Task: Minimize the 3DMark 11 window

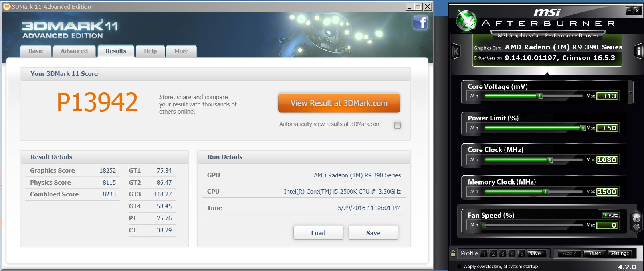Action: (410, 6)
